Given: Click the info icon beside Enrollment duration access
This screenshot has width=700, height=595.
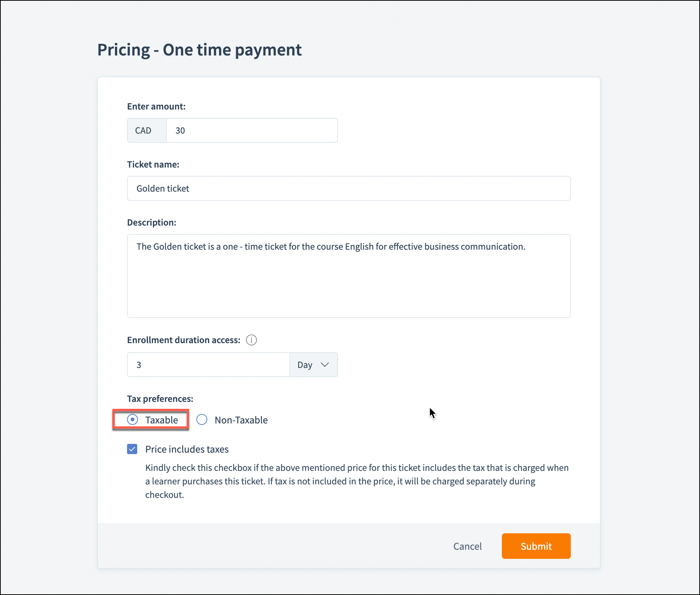Looking at the screenshot, I should pos(251,340).
